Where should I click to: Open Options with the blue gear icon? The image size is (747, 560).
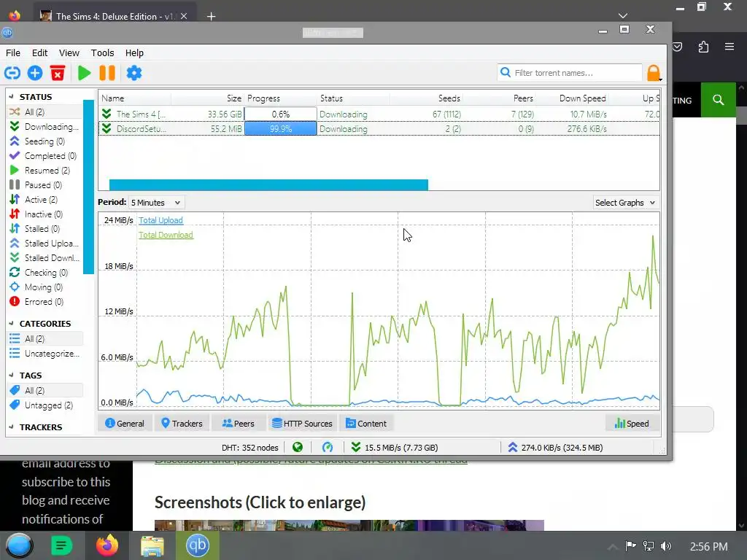[134, 73]
